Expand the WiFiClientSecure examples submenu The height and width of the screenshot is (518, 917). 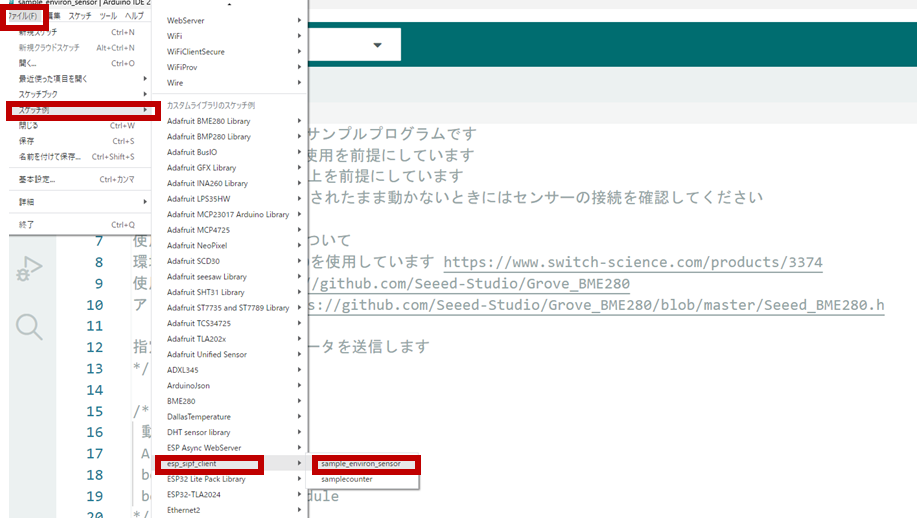(x=230, y=51)
